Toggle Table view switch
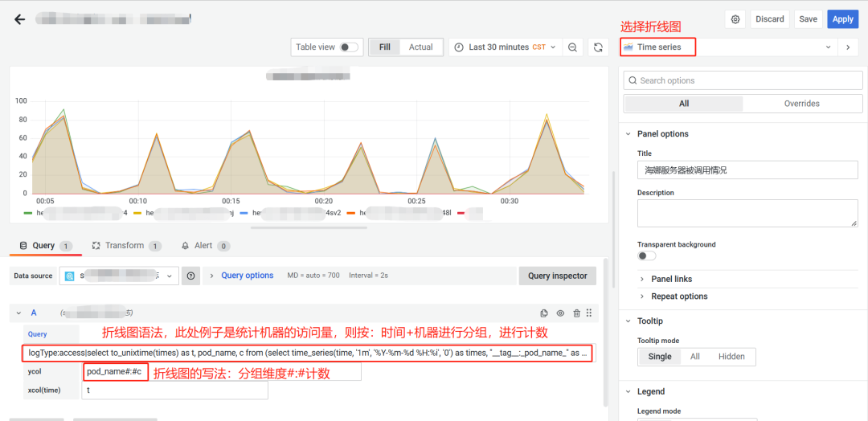 (349, 47)
